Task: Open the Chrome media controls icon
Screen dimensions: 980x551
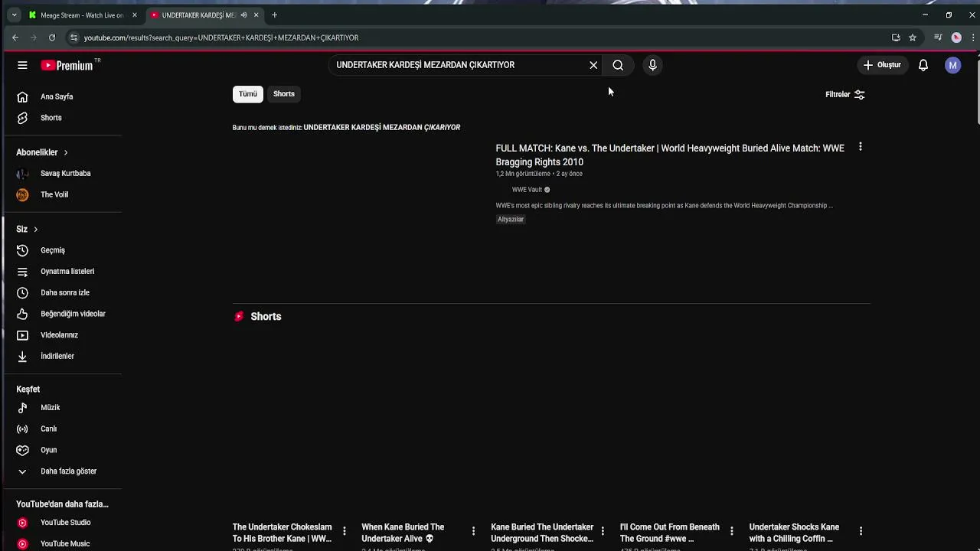Action: click(x=938, y=37)
